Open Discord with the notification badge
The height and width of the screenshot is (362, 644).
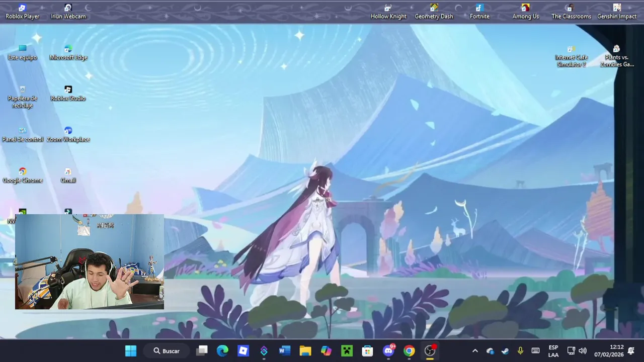pyautogui.click(x=388, y=351)
